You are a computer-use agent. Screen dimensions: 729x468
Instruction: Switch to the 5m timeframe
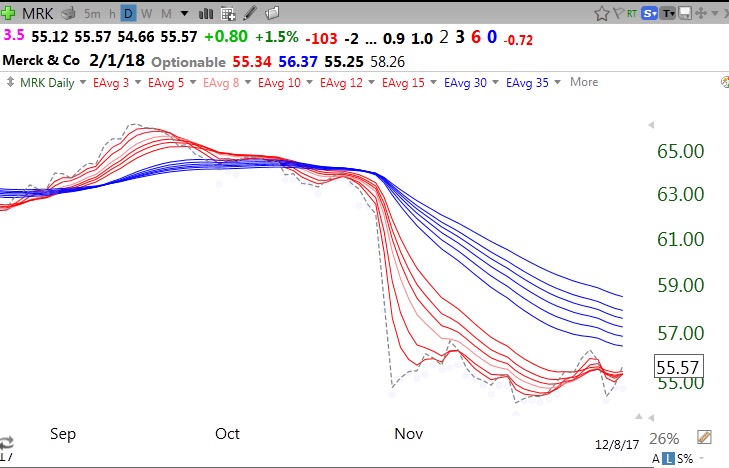92,13
